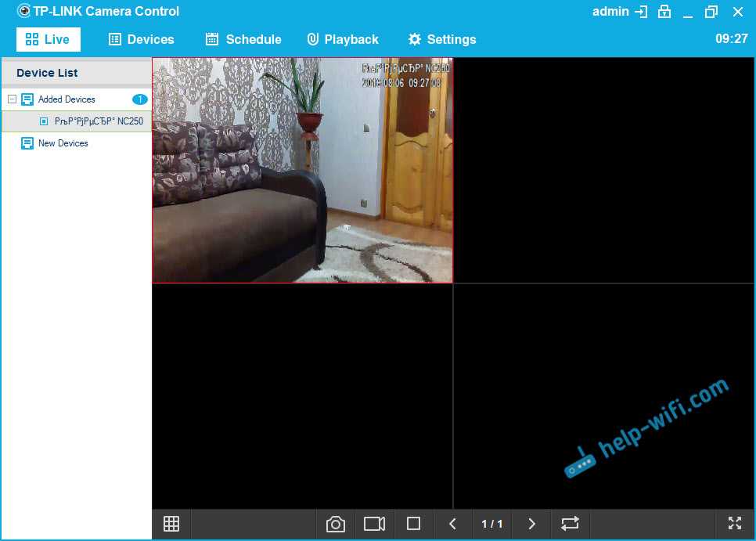Screen dimensions: 756x541
Task: Open the New Devices group
Action: (63, 143)
